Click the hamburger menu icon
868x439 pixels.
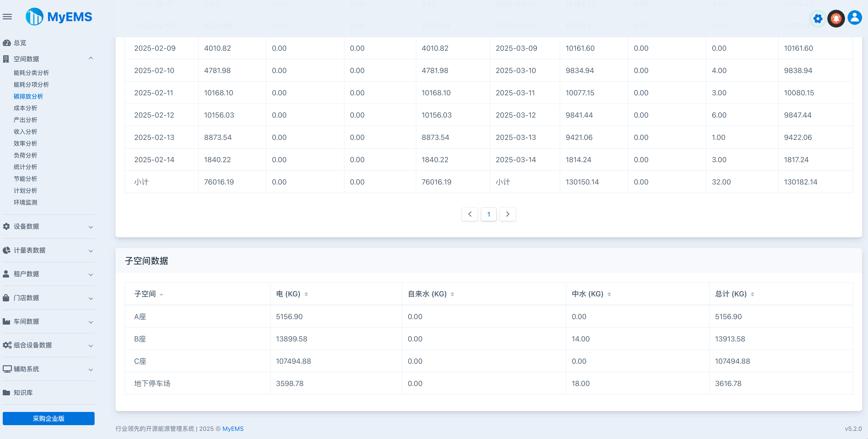8,17
